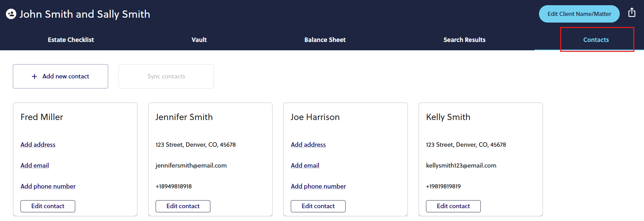
Task: Click the client avatar icon beside John Smith
Action: pos(11,14)
